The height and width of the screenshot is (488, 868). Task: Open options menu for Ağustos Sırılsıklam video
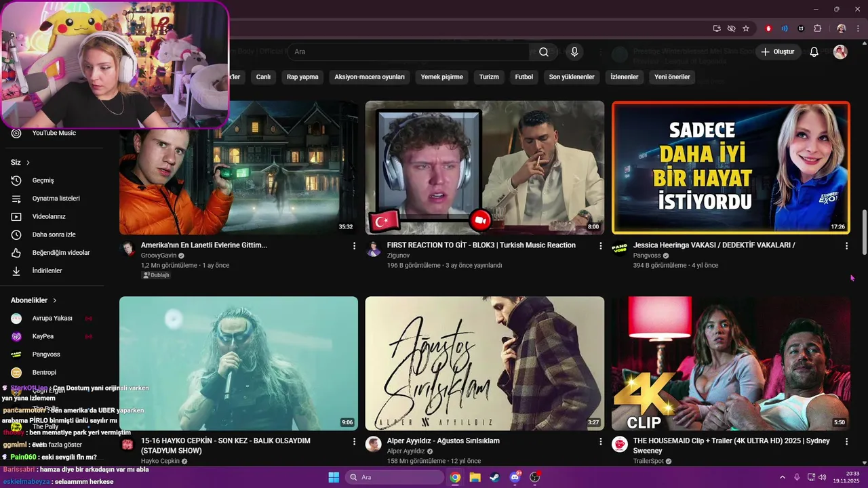point(600,441)
